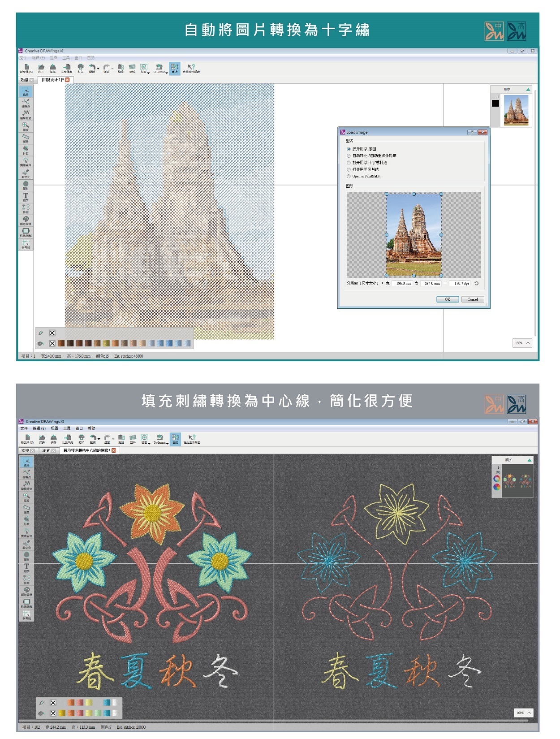This screenshot has width=560, height=739.
Task: Open the 工具 menu in the lower window
Action: pyautogui.click(x=66, y=428)
